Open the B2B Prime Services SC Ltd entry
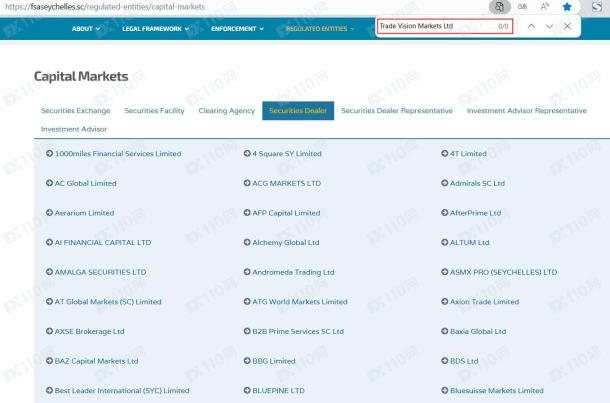The height and width of the screenshot is (403, 610). coord(294,331)
